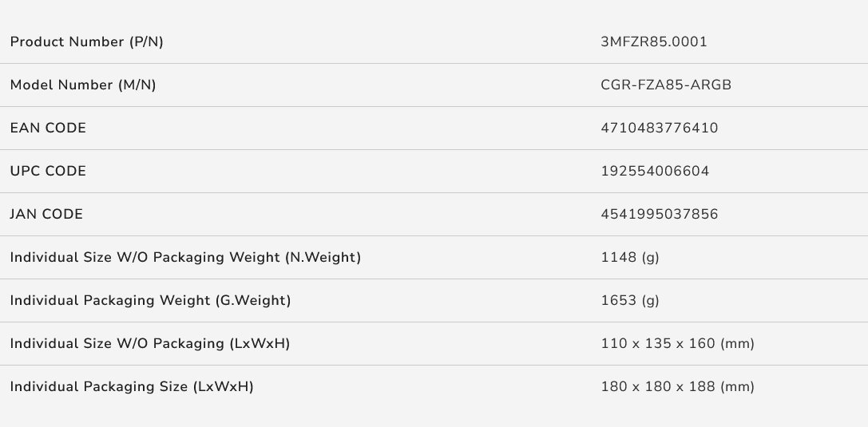Select the JAN value 4541995037856
The width and height of the screenshot is (868, 427).
pos(660,214)
